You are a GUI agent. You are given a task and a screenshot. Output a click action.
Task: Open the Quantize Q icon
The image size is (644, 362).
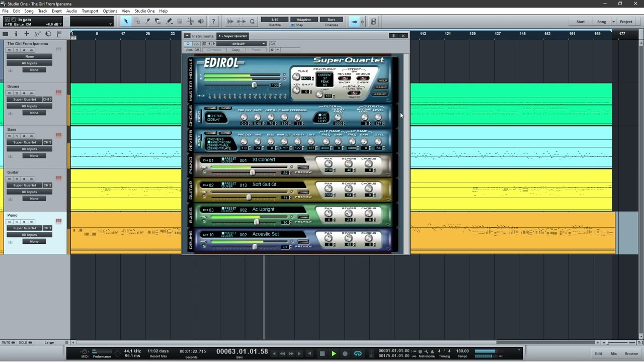[252, 22]
